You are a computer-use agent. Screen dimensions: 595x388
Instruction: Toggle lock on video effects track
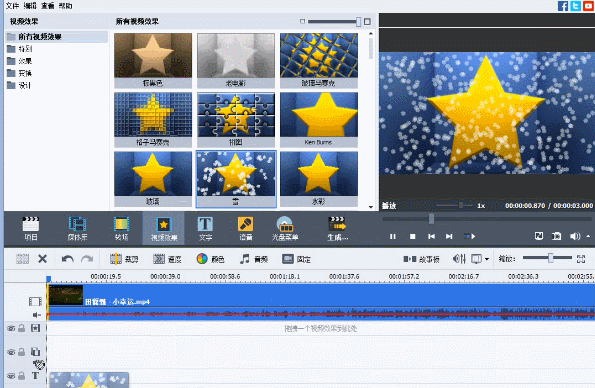[x=22, y=328]
